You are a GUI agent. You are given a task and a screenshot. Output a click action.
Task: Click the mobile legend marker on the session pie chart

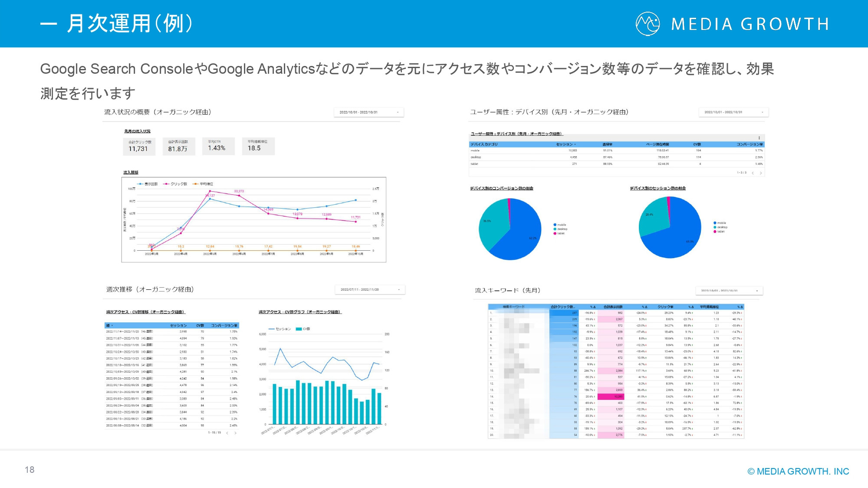716,222
